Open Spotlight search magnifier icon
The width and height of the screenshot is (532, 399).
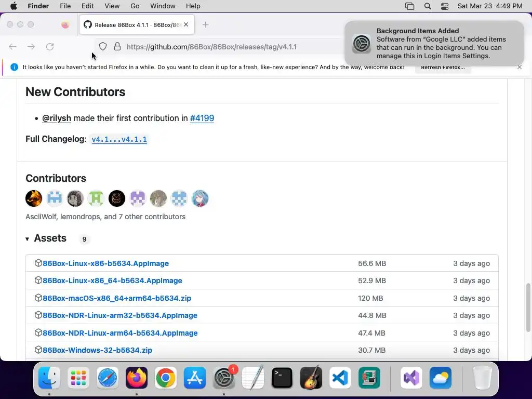(x=428, y=6)
